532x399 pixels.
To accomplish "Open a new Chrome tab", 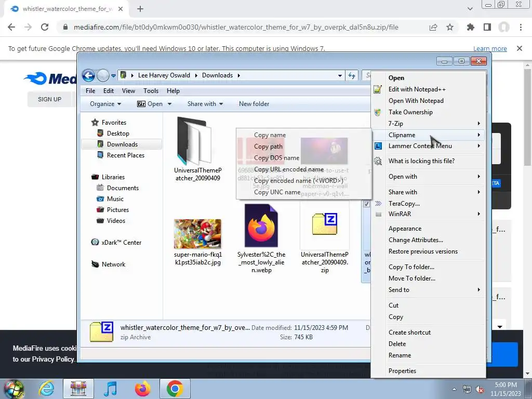I will (140, 9).
